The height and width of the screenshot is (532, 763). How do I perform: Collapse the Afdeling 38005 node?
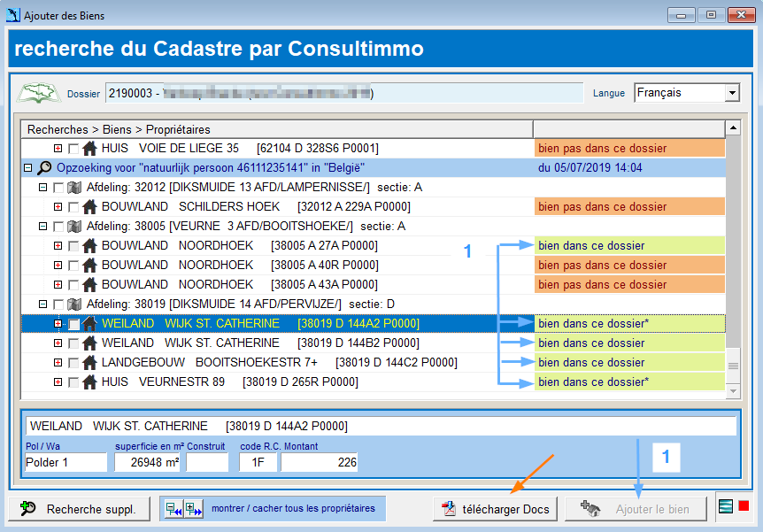tap(42, 227)
